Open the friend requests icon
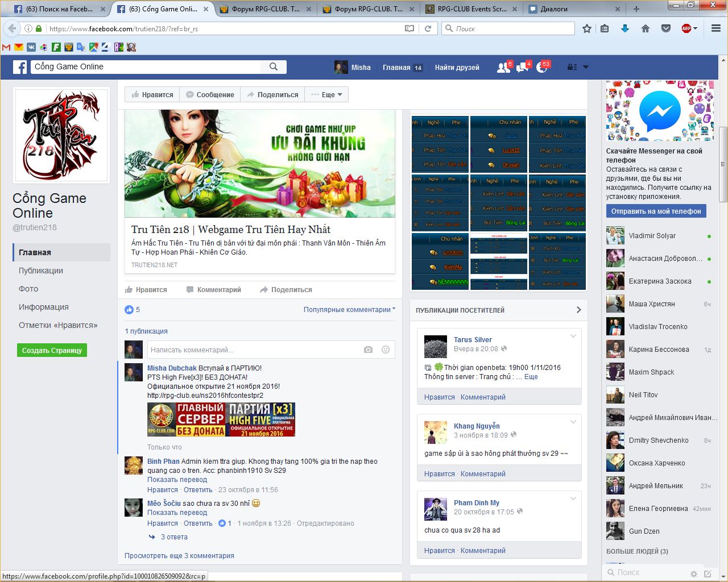Viewport: 728px width, 582px height. pos(503,68)
